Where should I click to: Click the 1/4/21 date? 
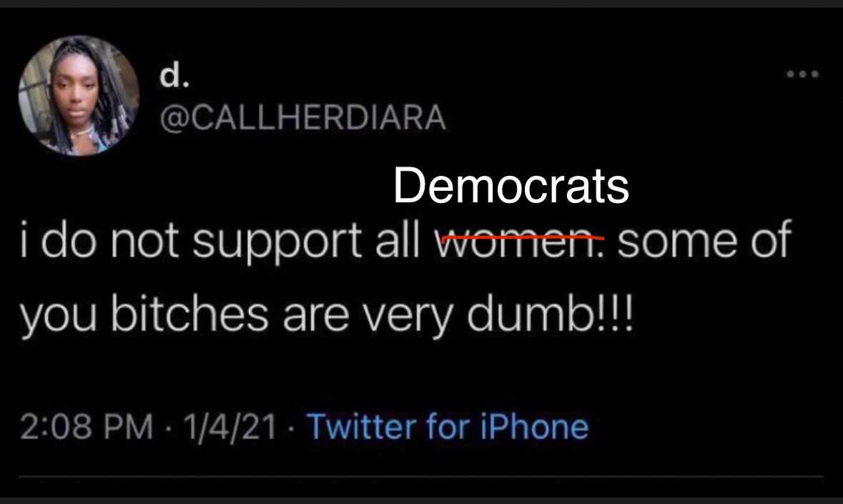tap(230, 427)
